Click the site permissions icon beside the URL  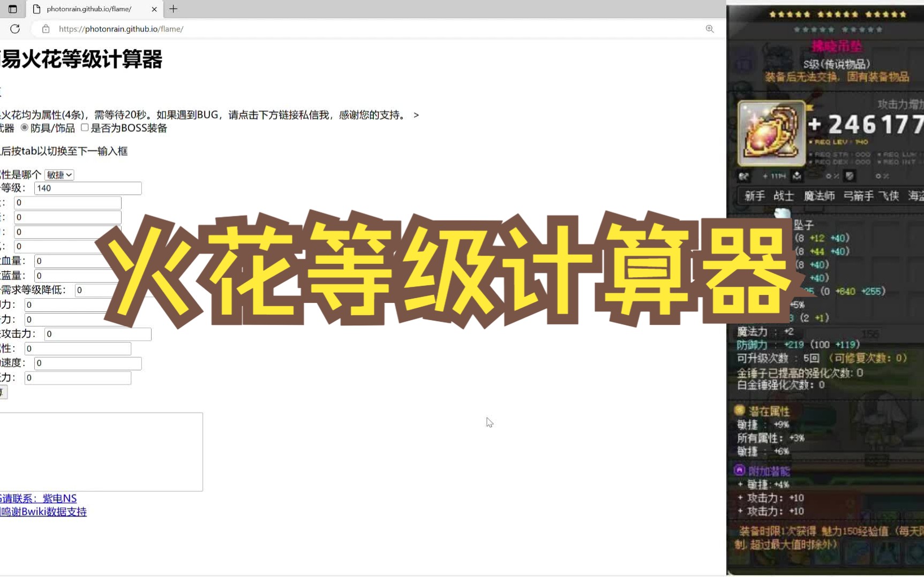pyautogui.click(x=46, y=29)
